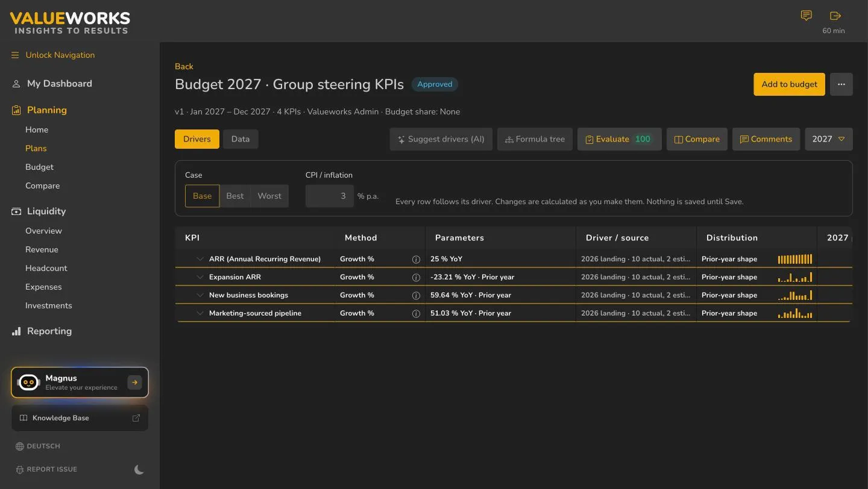Select the Worst case option
Screen dimensions: 868x489
click(x=269, y=196)
